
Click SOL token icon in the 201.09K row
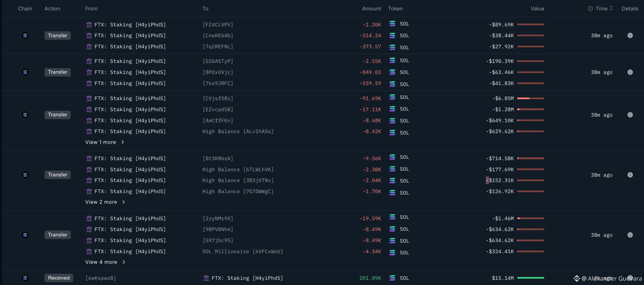tap(392, 278)
